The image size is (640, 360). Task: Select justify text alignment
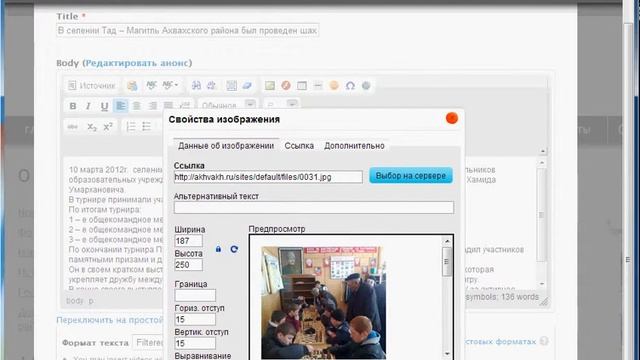pos(168,106)
